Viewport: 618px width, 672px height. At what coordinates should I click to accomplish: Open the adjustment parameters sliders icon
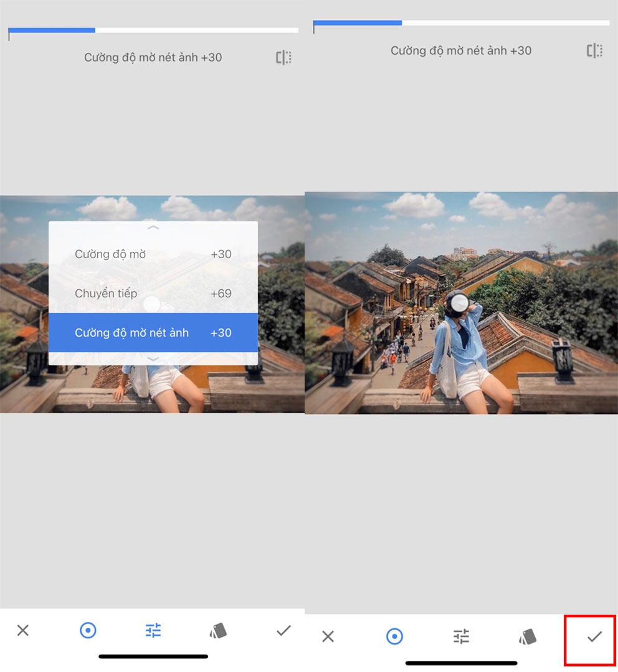coord(153,631)
